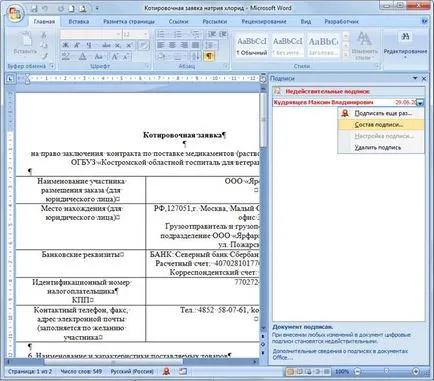This screenshot has width=434, height=381.
Task: Toggle bold (Ж) formatting
Action: [x=65, y=45]
